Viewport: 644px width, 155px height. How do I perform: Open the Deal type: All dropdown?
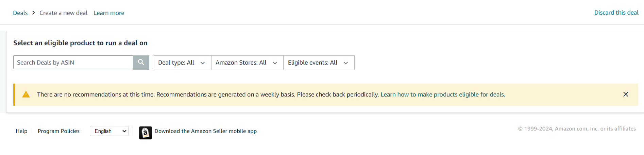182,63
